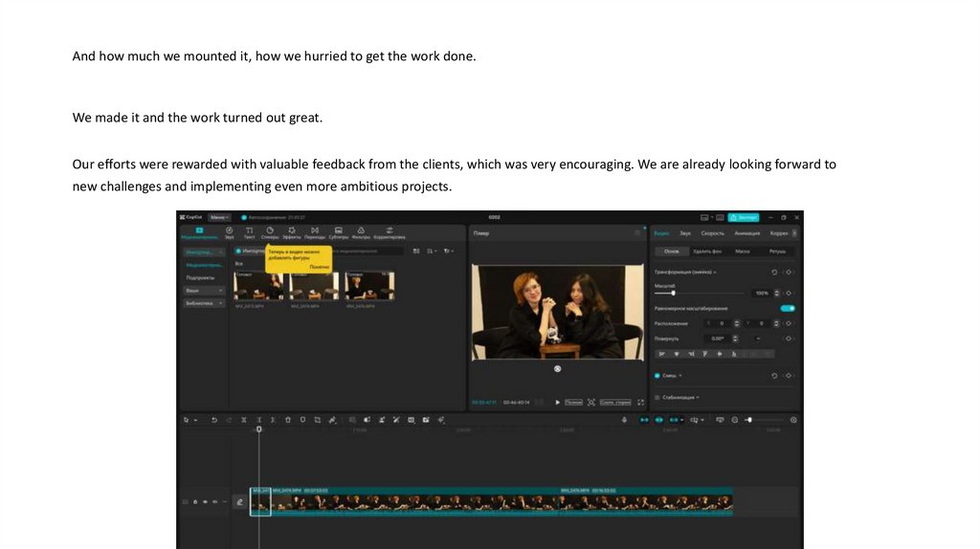
Task: Click the fullscreen icon in the player
Action: pos(640,403)
